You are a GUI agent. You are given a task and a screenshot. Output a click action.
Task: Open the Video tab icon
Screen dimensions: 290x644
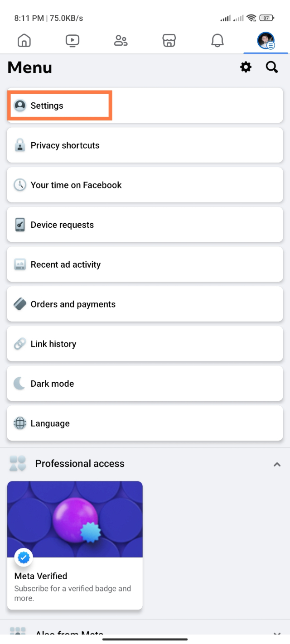tap(72, 41)
